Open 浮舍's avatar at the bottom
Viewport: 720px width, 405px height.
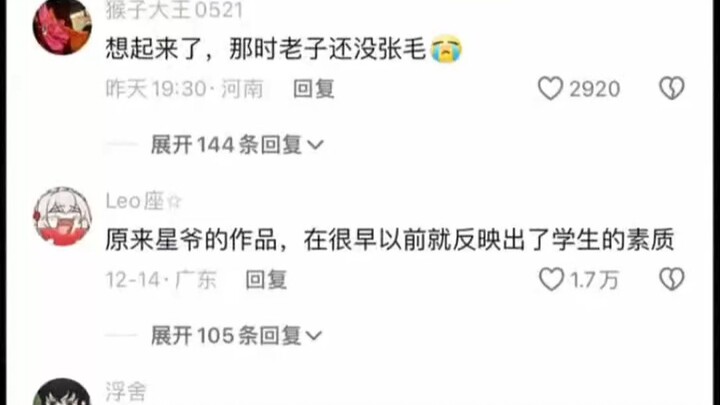pyautogui.click(x=62, y=392)
